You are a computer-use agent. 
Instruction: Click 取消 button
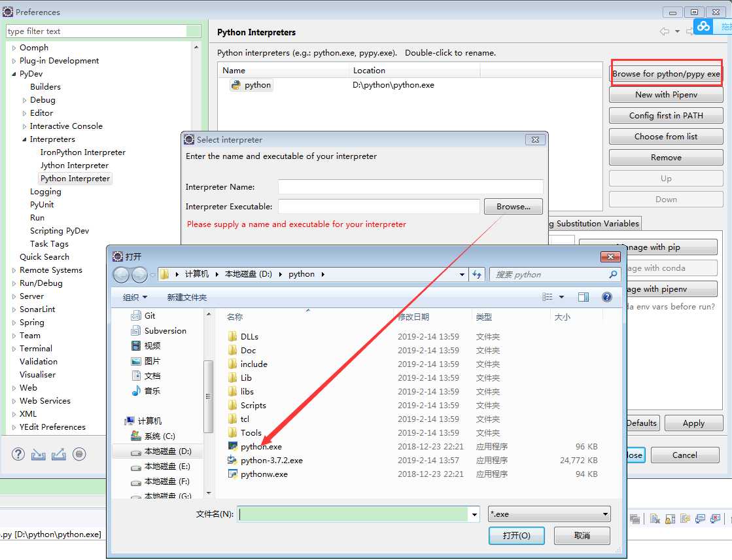(x=582, y=536)
